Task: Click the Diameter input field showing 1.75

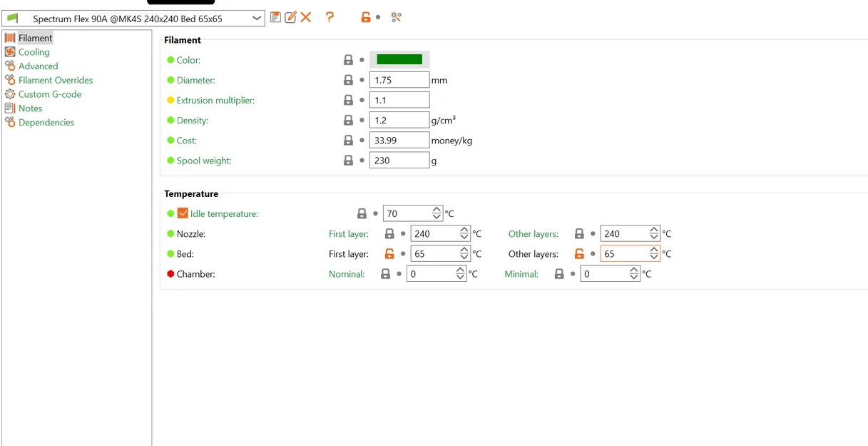Action: point(399,80)
